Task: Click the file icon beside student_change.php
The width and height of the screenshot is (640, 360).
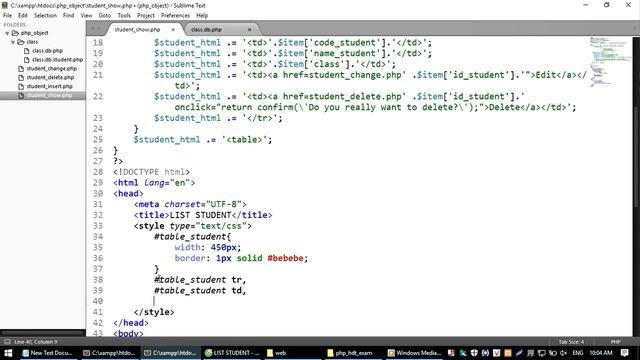Action: click(21, 69)
